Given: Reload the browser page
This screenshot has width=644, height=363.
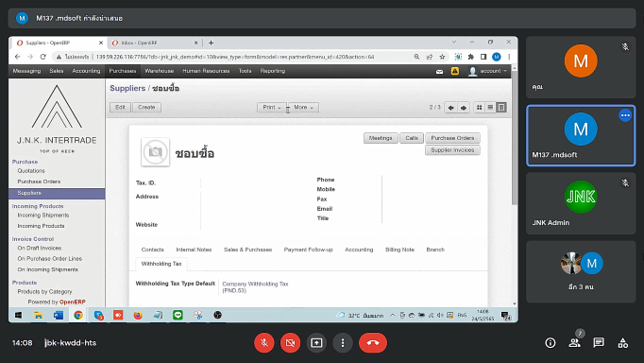Looking at the screenshot, I should pos(42,57).
